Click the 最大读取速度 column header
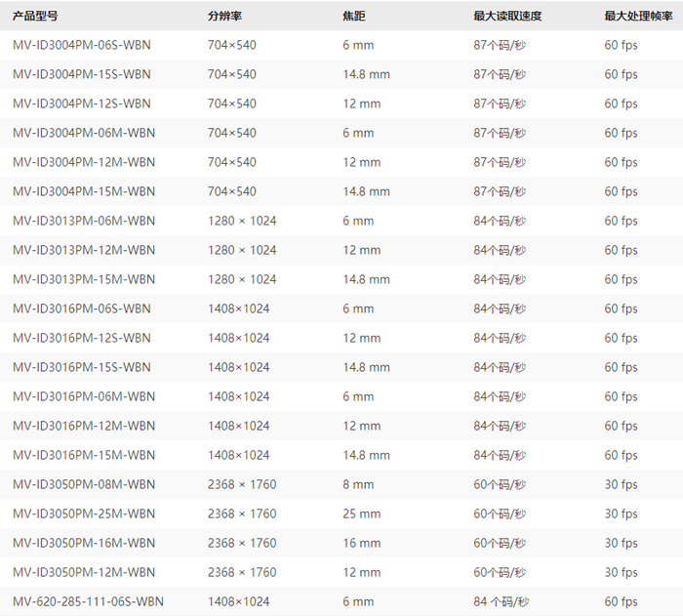The height and width of the screenshot is (616, 683). (507, 17)
